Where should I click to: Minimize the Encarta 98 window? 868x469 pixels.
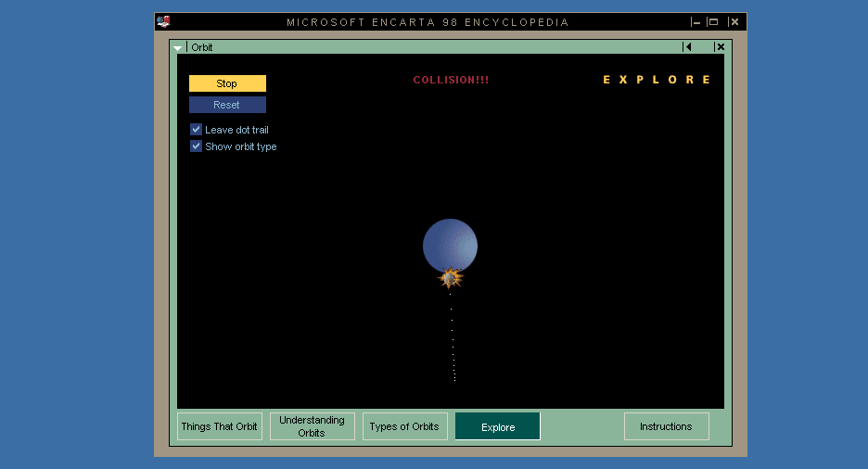696,22
